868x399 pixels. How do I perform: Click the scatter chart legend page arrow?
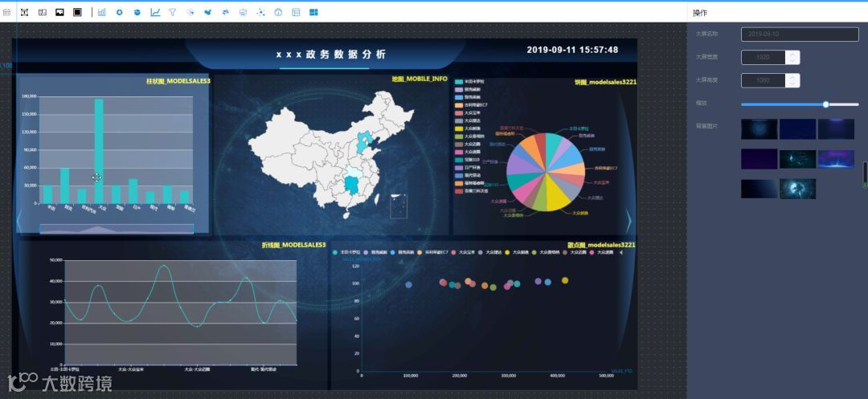click(x=620, y=253)
